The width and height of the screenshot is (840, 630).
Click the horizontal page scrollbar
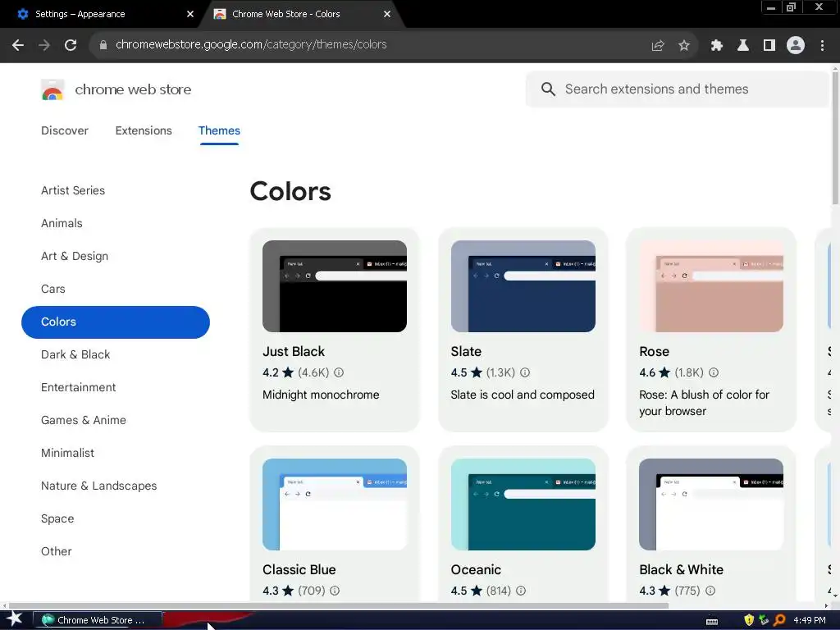[x=337, y=606]
